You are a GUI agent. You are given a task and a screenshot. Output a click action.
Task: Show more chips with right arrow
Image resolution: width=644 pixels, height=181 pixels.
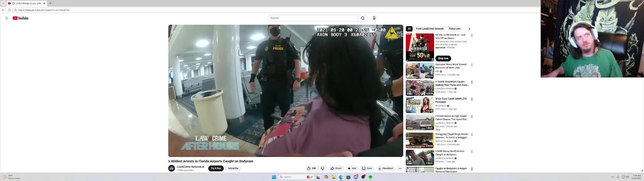click(x=469, y=29)
